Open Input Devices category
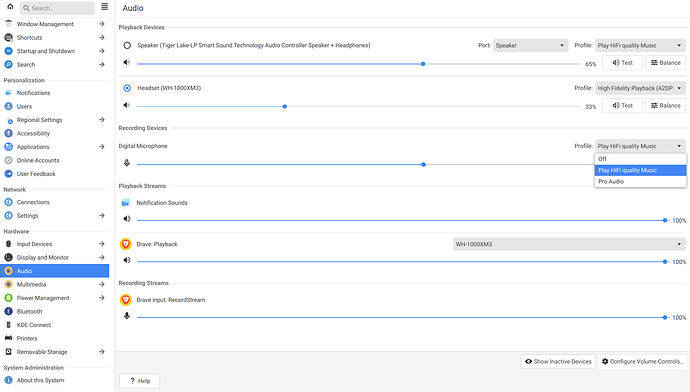Viewport: 690px width, 392px height. tap(55, 244)
